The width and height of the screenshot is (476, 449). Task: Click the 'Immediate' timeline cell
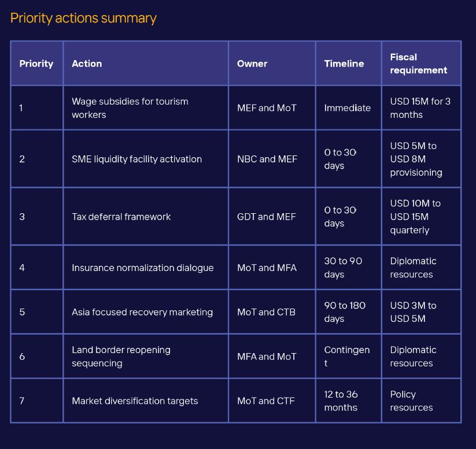(347, 108)
